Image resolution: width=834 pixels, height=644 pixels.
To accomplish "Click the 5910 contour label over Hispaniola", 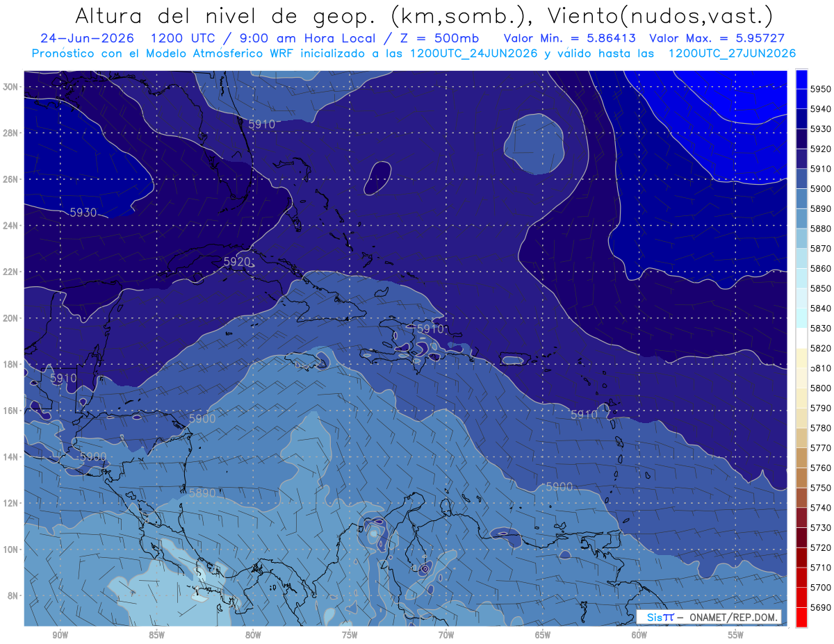I will pyautogui.click(x=430, y=329).
